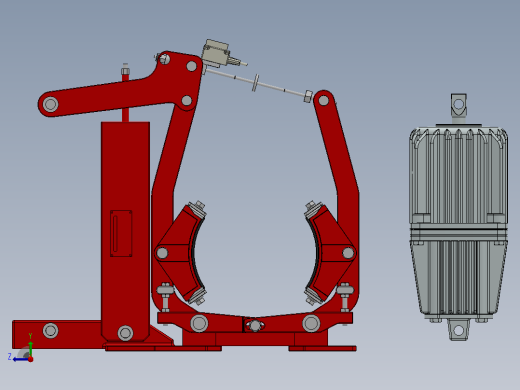Select the thruster's top clevis eye

point(459,104)
